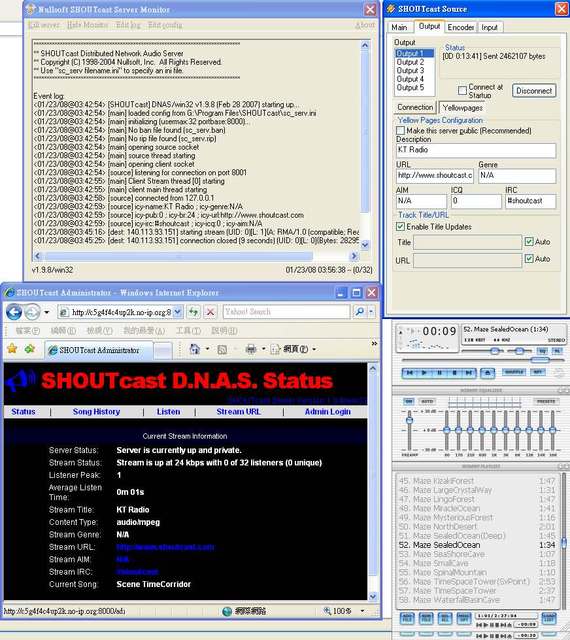Open equalizer PRESETS menu
Image resolution: width=570 pixels, height=640 pixels.
546,402
